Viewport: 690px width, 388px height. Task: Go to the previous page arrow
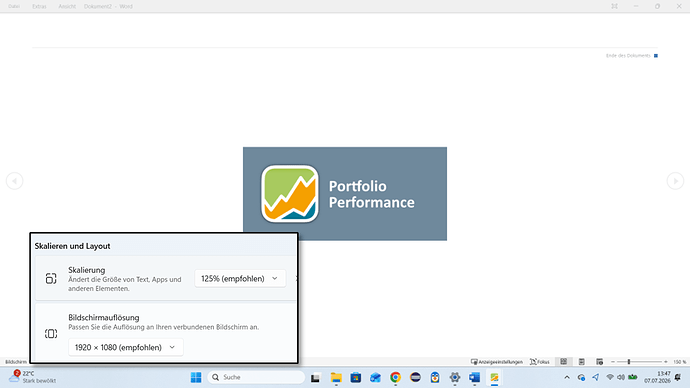click(15, 181)
